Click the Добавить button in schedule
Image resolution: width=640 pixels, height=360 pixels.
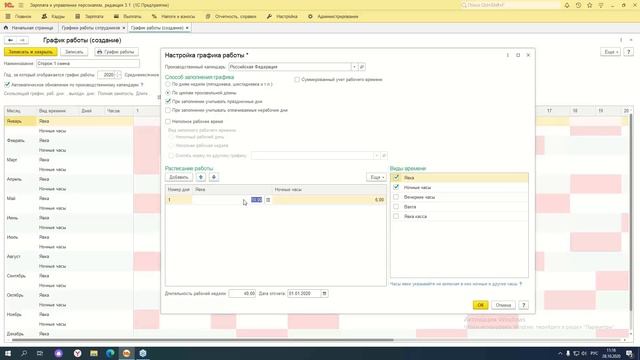179,177
